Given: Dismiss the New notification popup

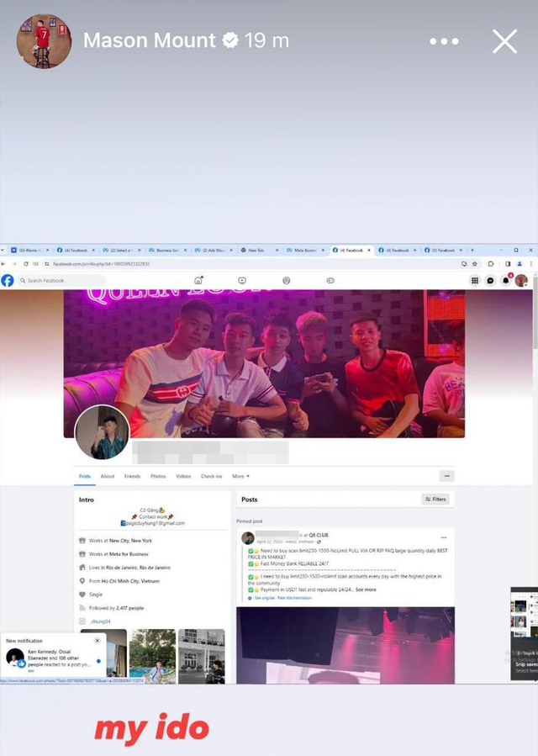Looking at the screenshot, I should [98, 640].
